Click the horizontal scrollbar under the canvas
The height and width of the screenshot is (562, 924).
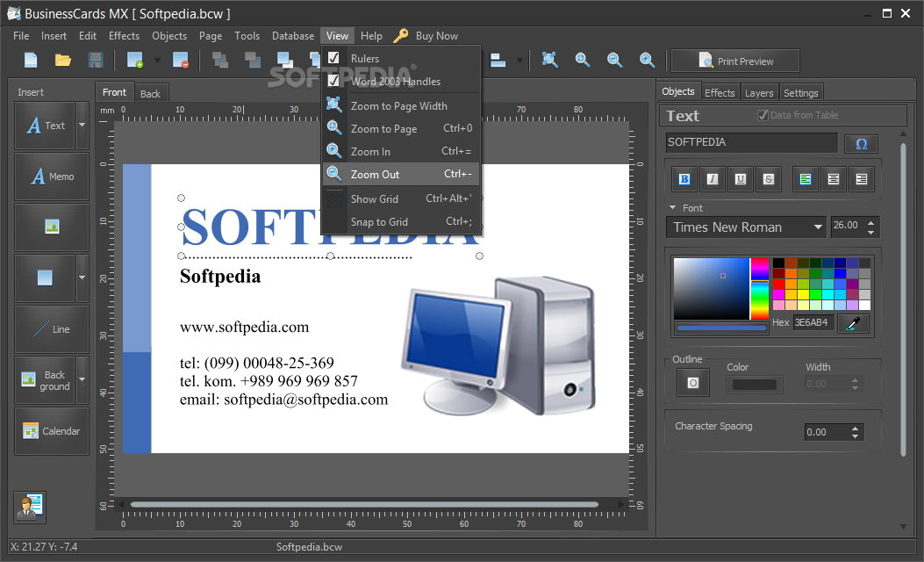tap(364, 504)
